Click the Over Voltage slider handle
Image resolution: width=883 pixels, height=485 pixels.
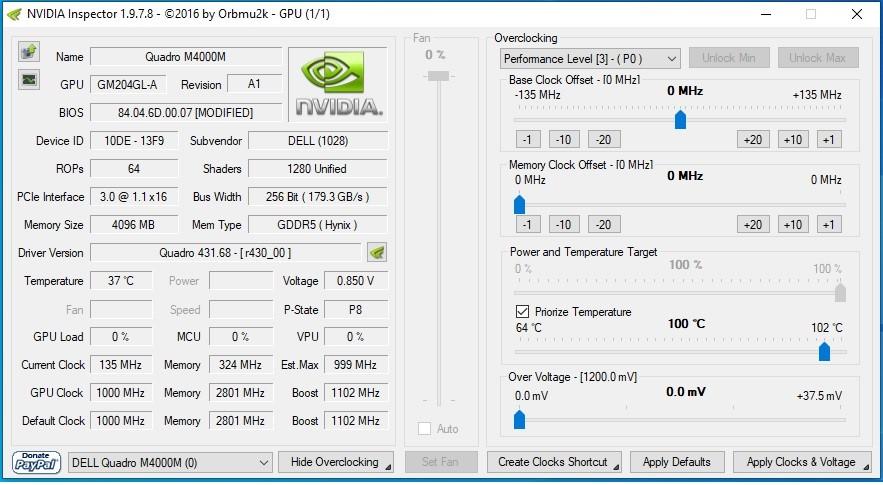point(519,420)
